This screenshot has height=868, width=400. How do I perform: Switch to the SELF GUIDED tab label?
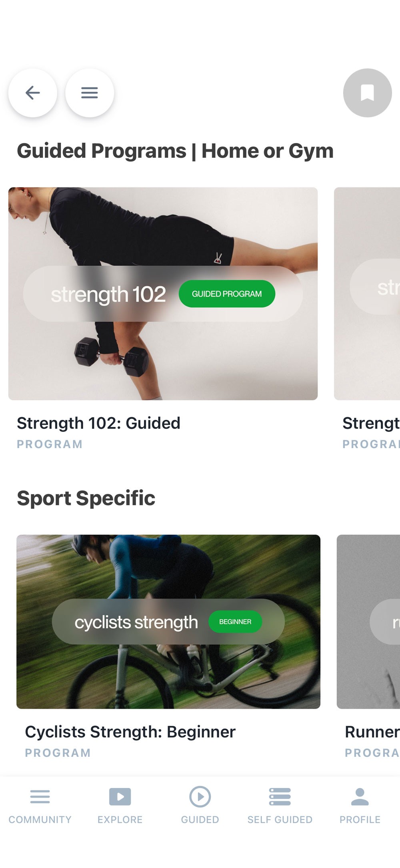pyautogui.click(x=280, y=820)
